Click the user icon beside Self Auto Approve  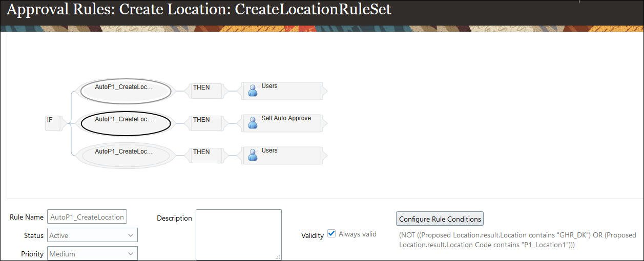click(253, 123)
